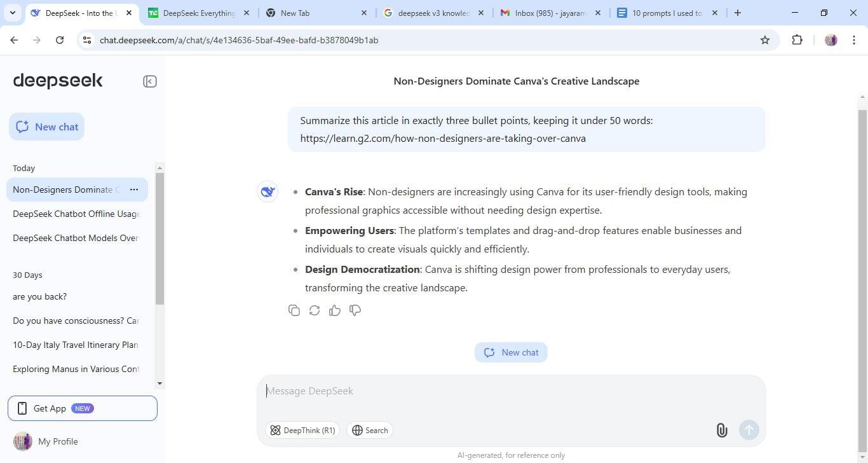868x463 pixels.
Task: Open the 10-Day Italy Travel Itinerary chat
Action: (77, 345)
